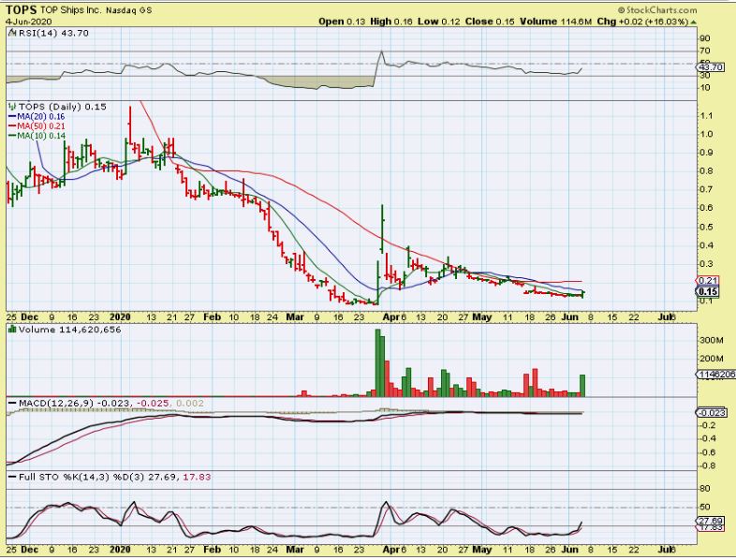Click the Open 0.13 value
736x560 pixels.
(342, 22)
